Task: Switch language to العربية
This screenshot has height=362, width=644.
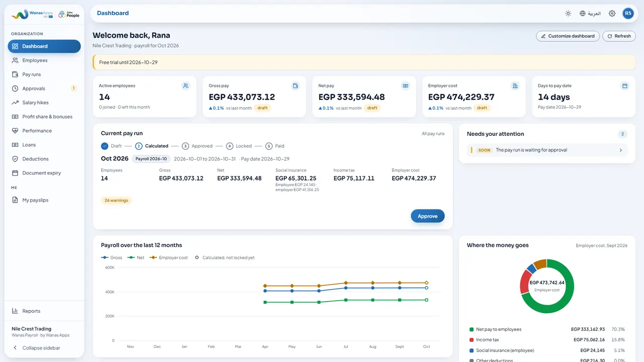Action: pyautogui.click(x=594, y=14)
